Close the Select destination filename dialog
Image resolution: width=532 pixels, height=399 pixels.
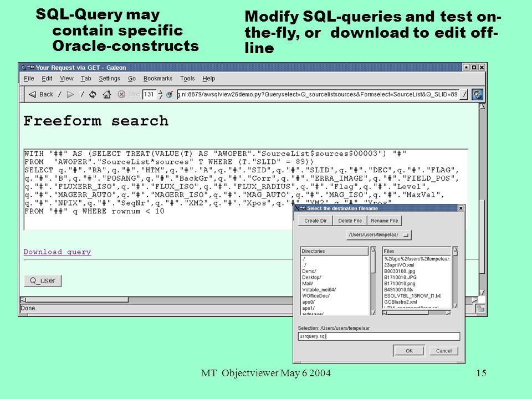tap(461, 208)
